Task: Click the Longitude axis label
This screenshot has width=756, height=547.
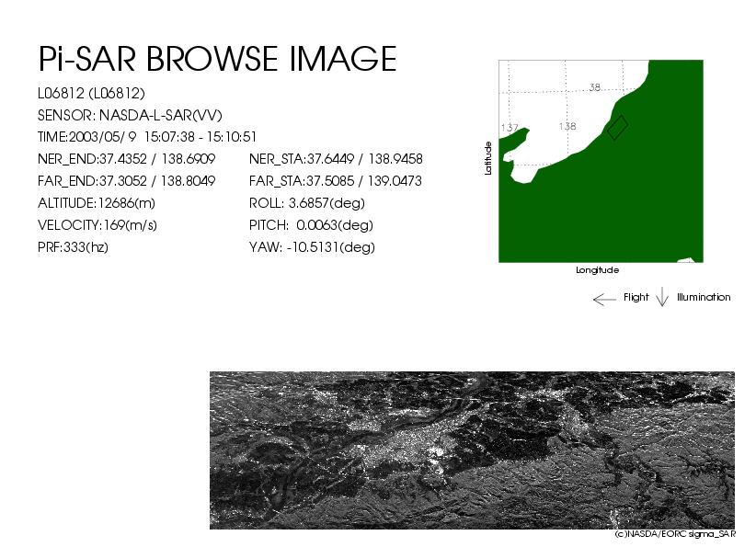Action: click(598, 270)
